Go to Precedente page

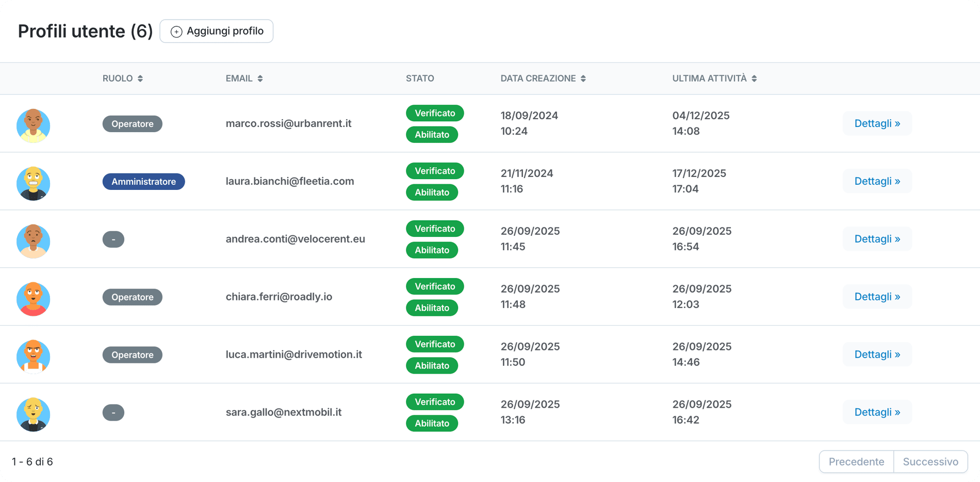[856, 461]
